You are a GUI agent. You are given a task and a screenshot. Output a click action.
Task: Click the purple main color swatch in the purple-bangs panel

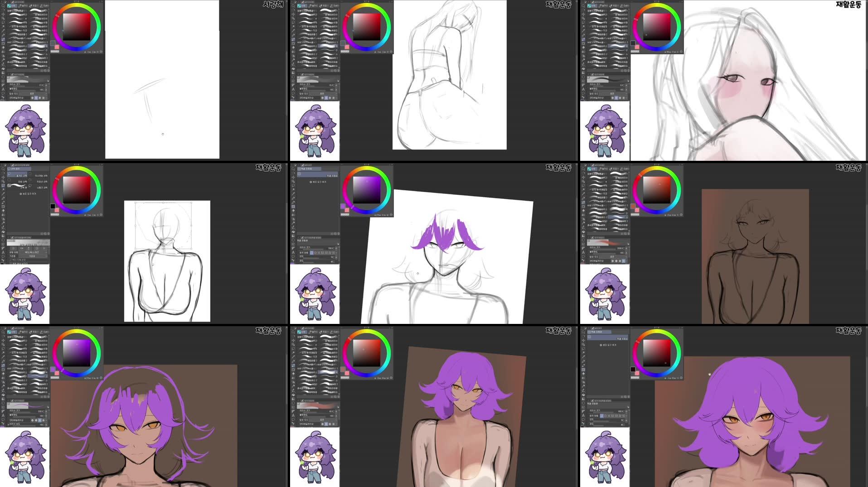[343, 206]
